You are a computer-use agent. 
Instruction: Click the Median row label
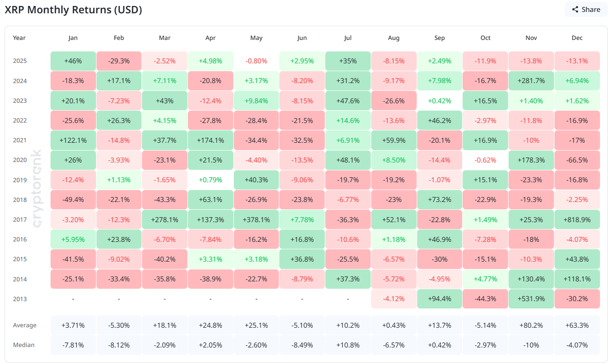point(23,344)
